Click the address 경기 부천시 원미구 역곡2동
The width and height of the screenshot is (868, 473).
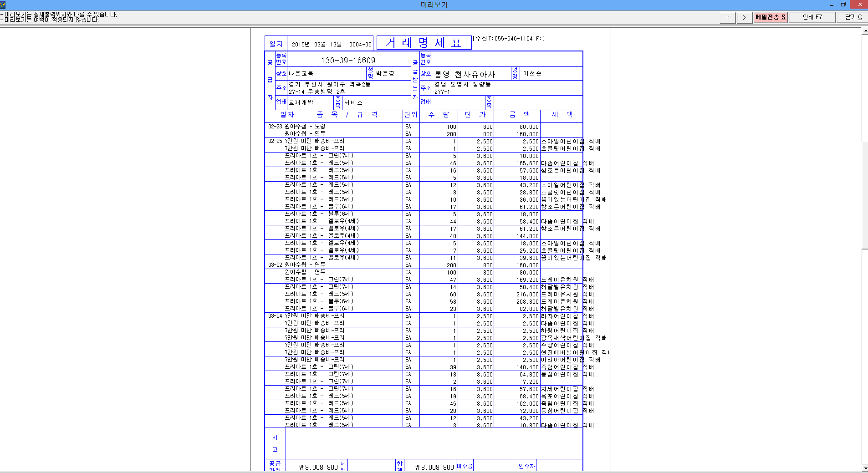coord(329,85)
